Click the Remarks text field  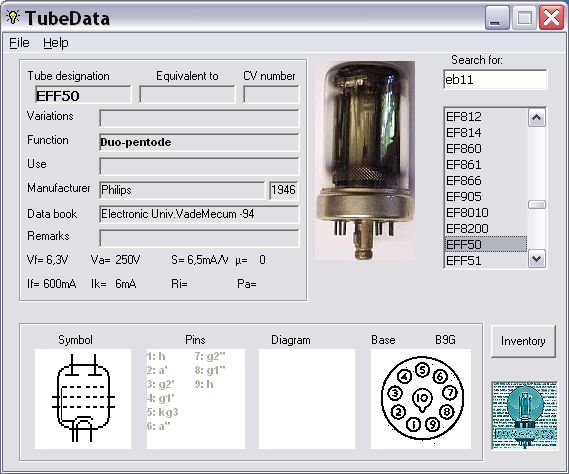tap(199, 238)
